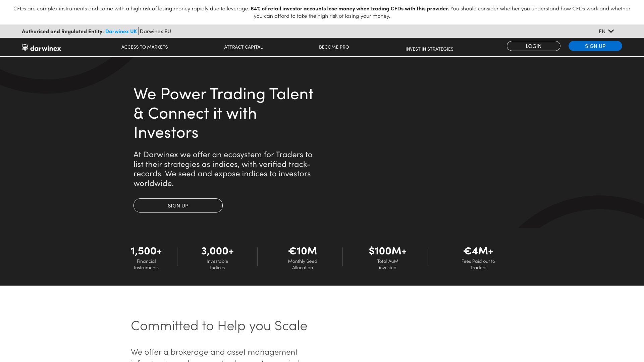The width and height of the screenshot is (644, 362).
Task: Click the Committed to Help you Scale heading
Action: (219, 325)
